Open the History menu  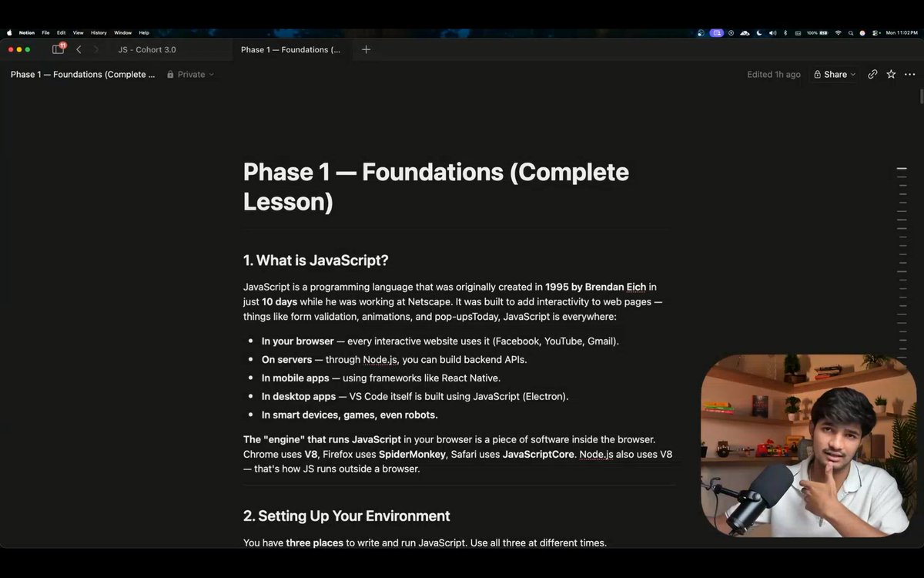click(99, 32)
